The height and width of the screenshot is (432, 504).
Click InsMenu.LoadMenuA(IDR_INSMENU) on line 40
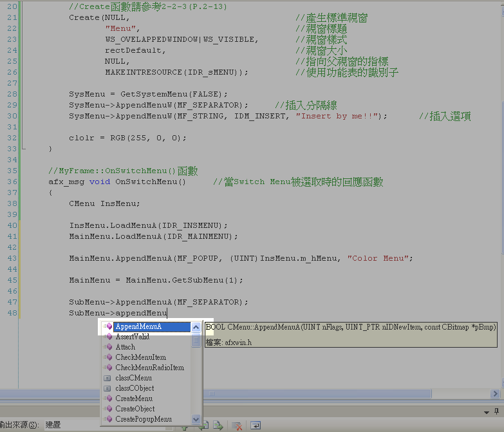click(146, 225)
